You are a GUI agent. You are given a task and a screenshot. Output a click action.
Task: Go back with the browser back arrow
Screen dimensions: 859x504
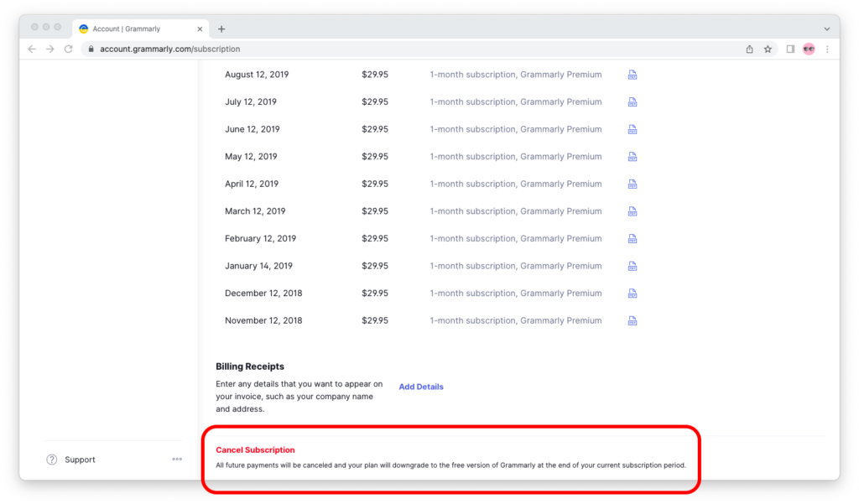point(32,49)
